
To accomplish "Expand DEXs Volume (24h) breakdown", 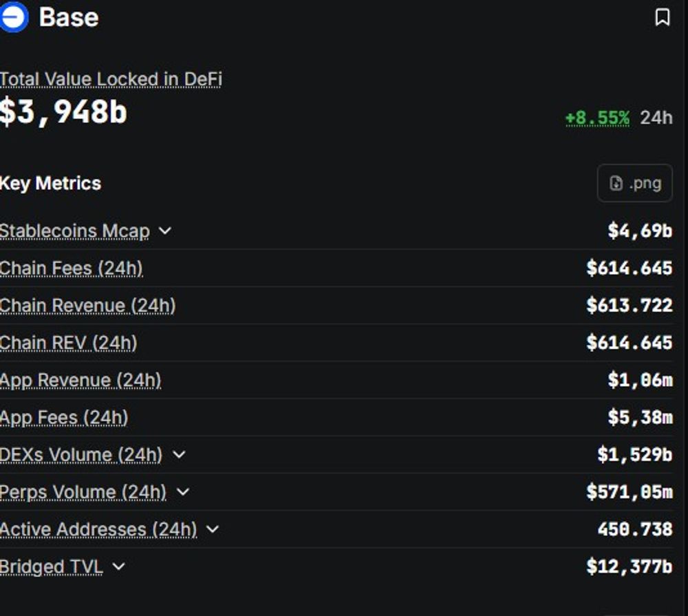I will 179,455.
